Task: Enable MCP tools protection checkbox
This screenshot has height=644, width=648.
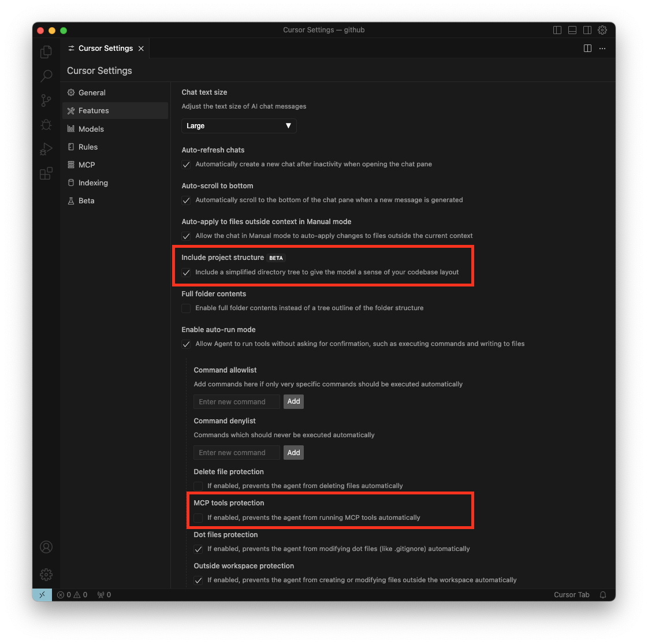Action: pos(198,518)
